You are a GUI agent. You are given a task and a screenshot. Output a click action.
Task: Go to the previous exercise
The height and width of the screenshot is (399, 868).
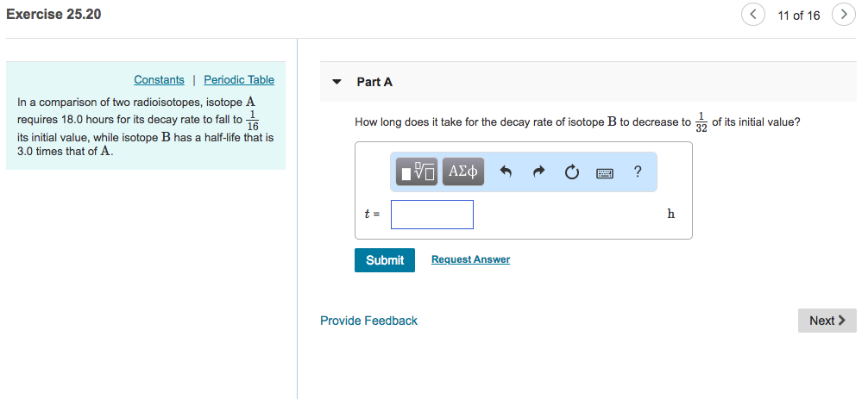tap(752, 15)
